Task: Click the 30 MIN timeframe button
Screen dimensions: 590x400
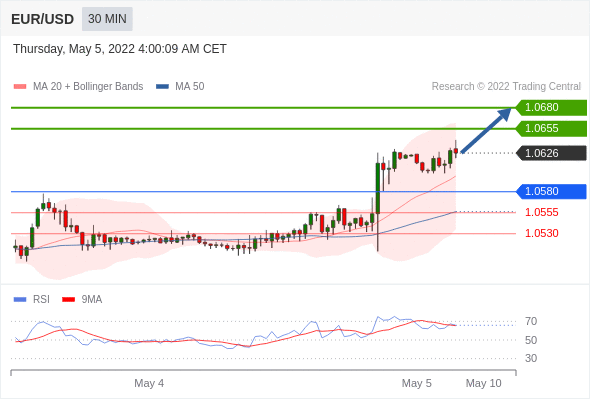Action: (x=107, y=18)
